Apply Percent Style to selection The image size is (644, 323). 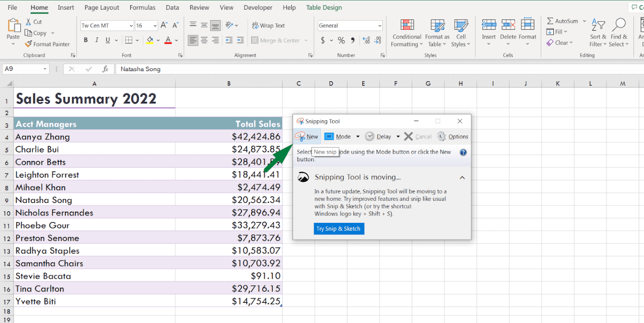point(341,40)
